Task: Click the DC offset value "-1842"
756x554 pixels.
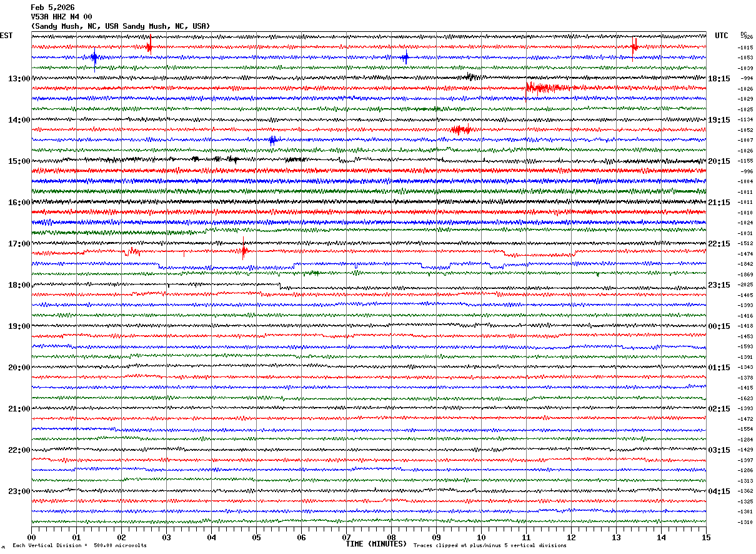Action: click(745, 264)
